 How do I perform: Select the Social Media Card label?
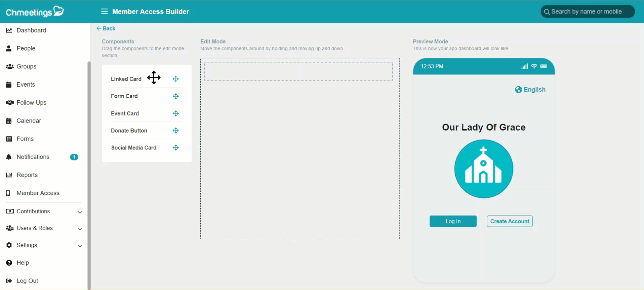[134, 148]
